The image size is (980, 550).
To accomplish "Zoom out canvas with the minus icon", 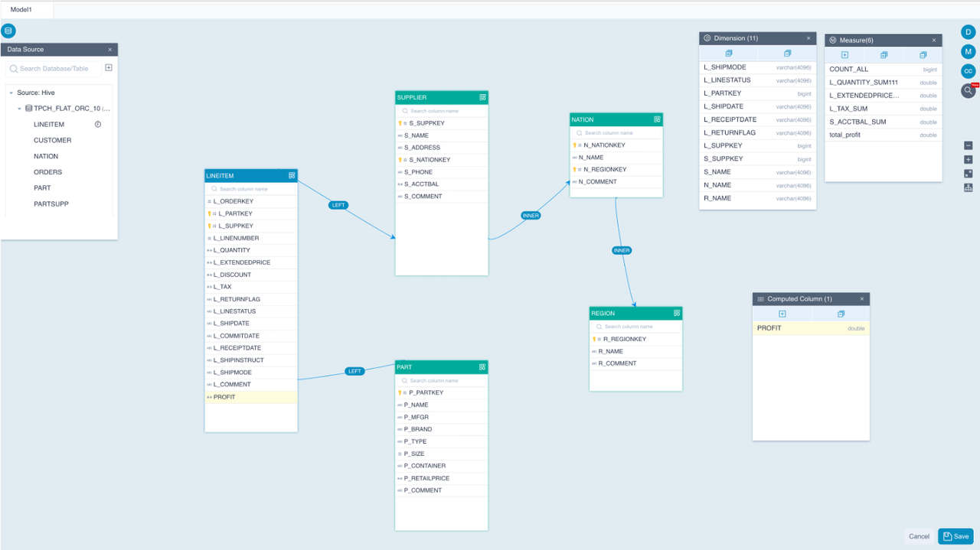I will (x=969, y=145).
